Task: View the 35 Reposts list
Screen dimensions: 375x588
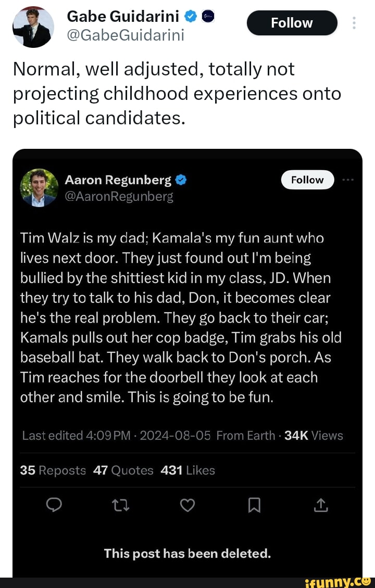Action: pos(53,470)
